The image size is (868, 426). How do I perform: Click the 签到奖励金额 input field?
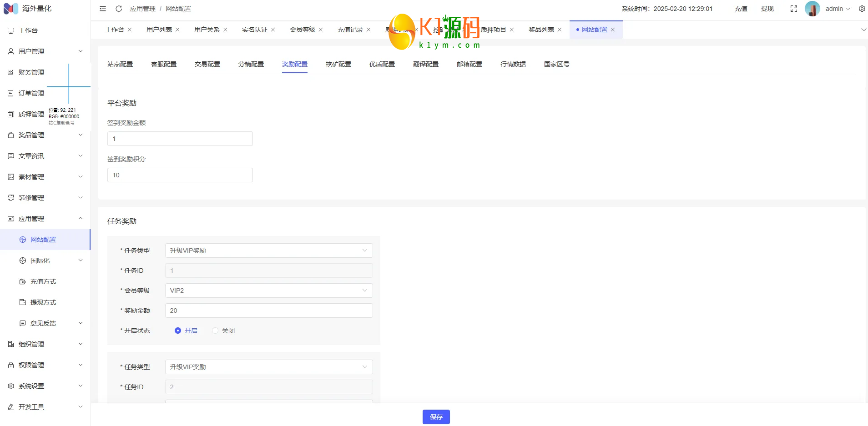point(180,139)
